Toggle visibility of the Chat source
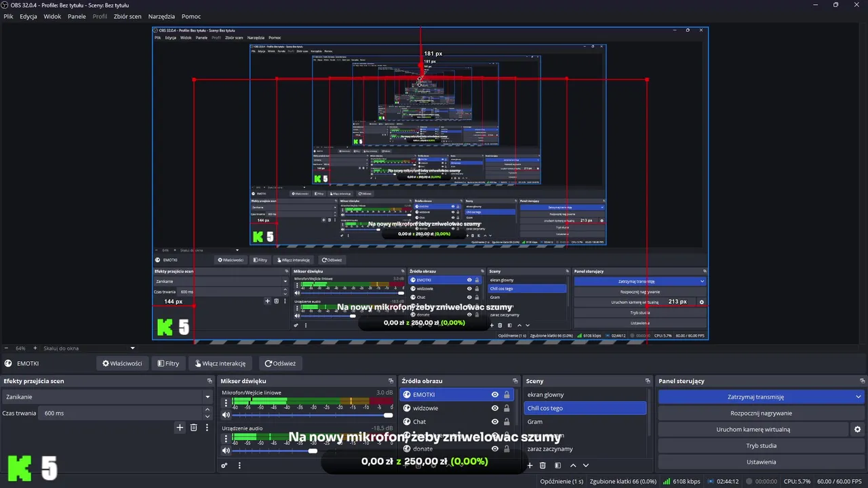 (x=495, y=422)
